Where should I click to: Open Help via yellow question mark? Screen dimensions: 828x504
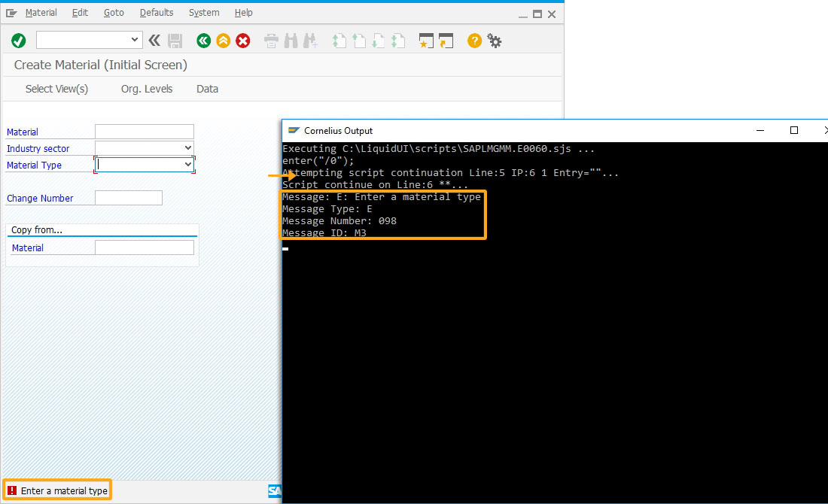[475, 41]
